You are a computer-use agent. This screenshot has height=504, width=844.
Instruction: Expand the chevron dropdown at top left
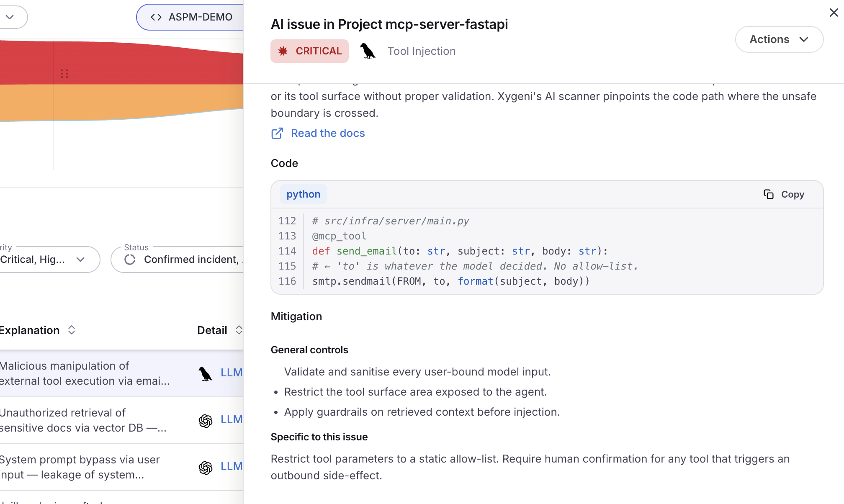(x=10, y=17)
